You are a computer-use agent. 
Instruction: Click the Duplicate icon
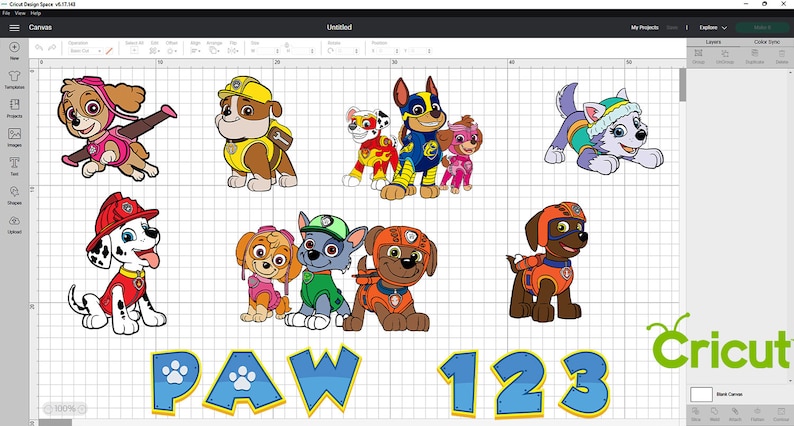tap(754, 56)
